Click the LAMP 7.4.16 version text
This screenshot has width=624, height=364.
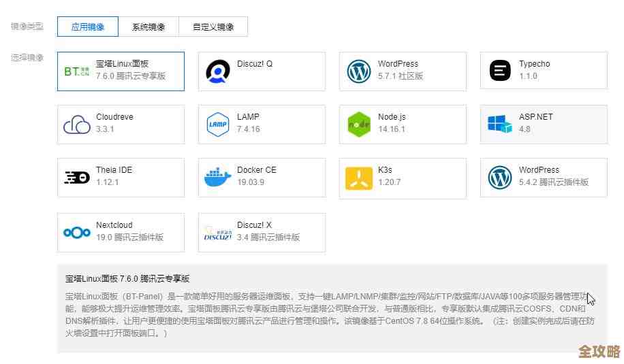tap(249, 129)
